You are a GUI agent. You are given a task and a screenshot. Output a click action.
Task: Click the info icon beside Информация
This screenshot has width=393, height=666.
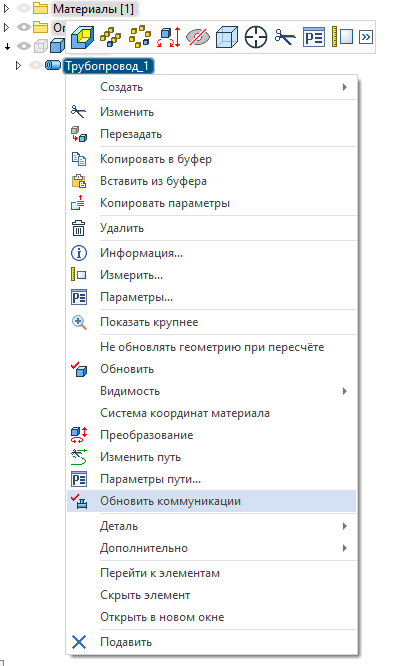79,254
